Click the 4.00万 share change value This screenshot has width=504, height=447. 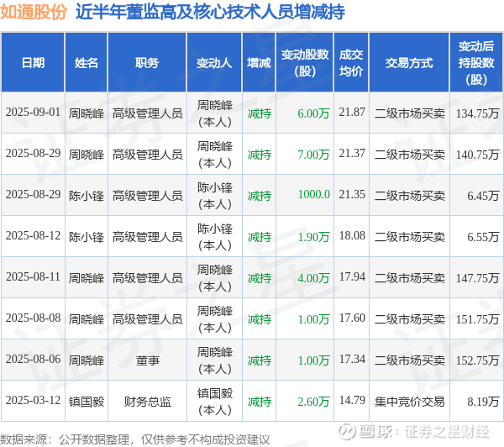(313, 278)
